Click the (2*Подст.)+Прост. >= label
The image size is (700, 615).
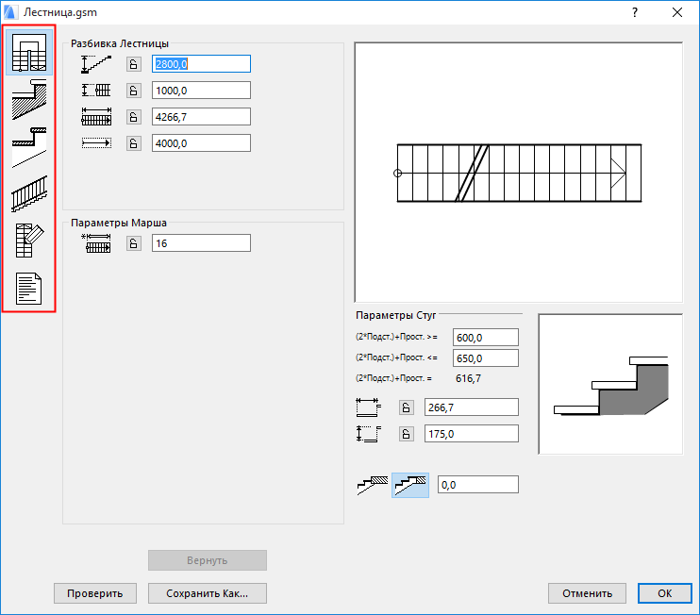point(397,337)
